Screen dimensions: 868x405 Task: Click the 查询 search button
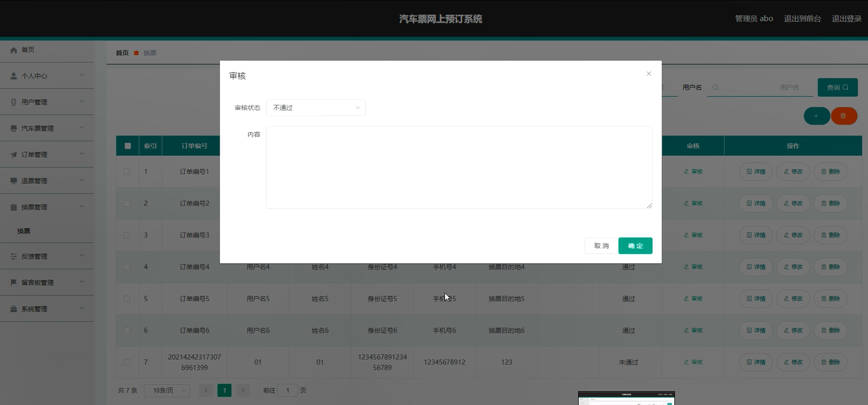pos(838,87)
